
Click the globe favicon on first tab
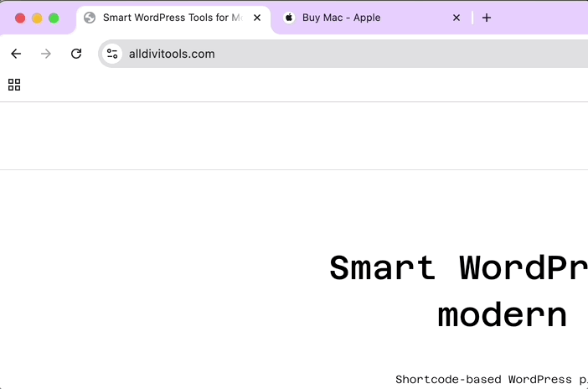[90, 18]
